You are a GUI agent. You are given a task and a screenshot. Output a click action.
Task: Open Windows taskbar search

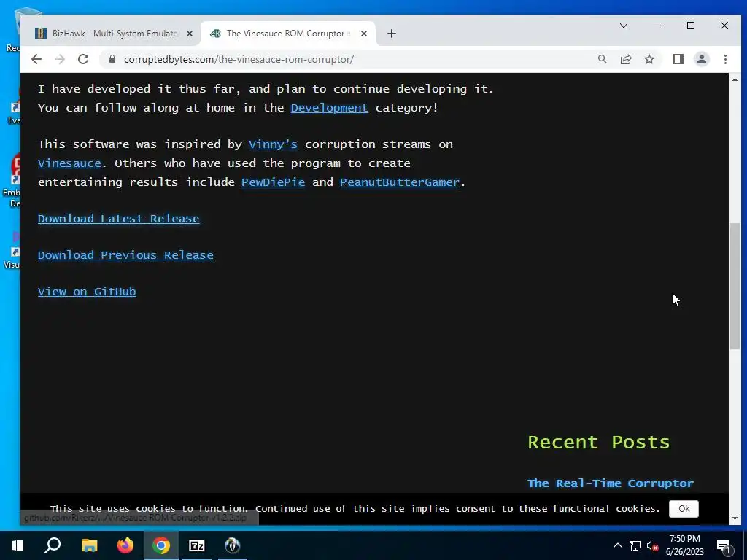(53, 545)
